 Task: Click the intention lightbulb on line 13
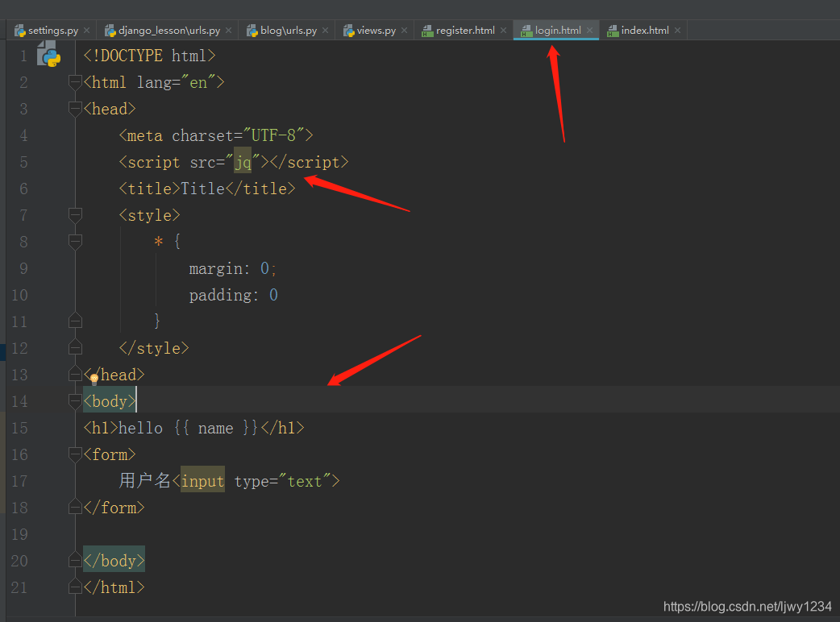(94, 379)
